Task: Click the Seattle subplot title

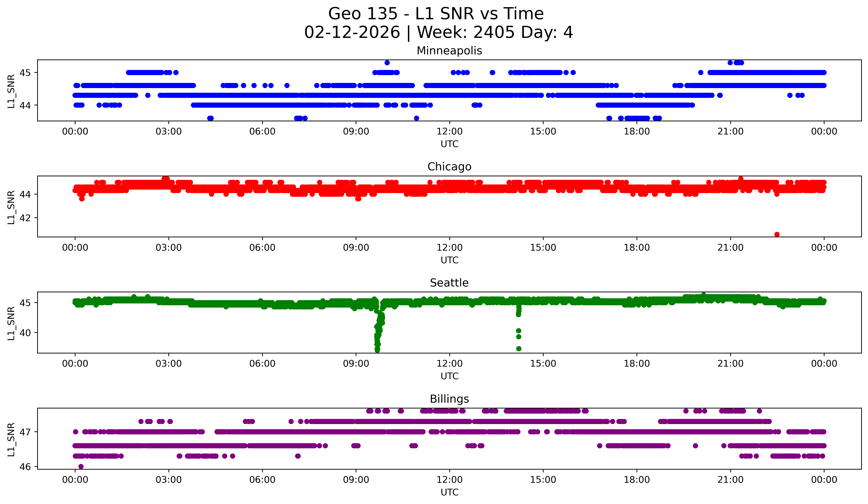Action: [x=449, y=283]
